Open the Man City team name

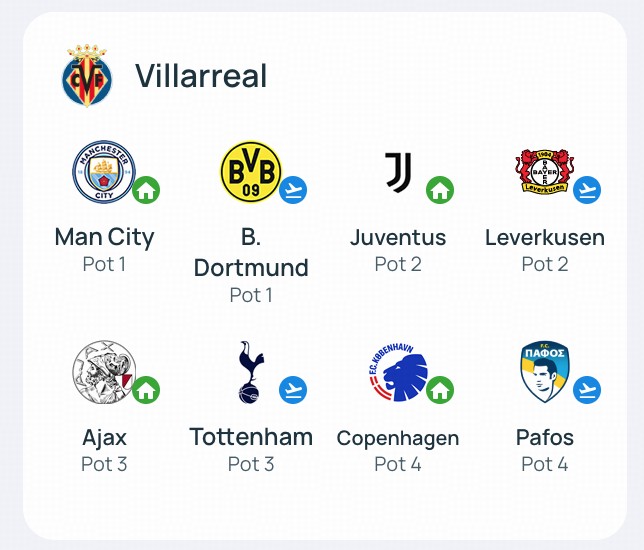(x=104, y=238)
